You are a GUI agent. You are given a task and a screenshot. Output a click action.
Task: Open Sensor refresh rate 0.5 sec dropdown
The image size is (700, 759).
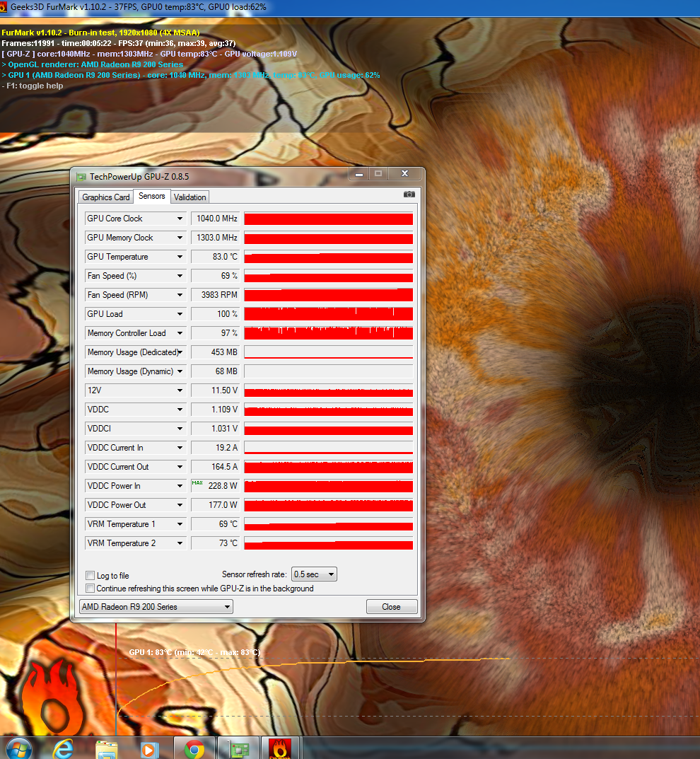tap(314, 574)
